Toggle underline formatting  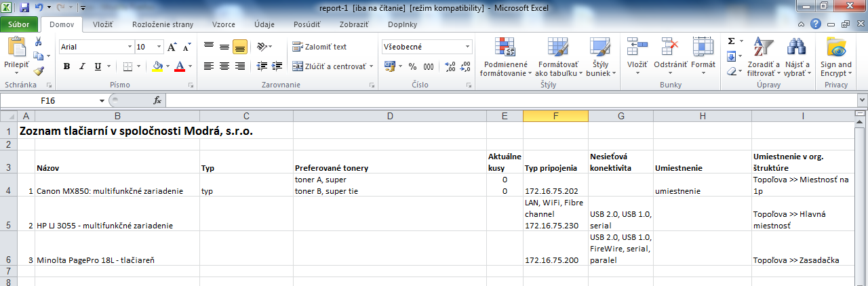(98, 66)
